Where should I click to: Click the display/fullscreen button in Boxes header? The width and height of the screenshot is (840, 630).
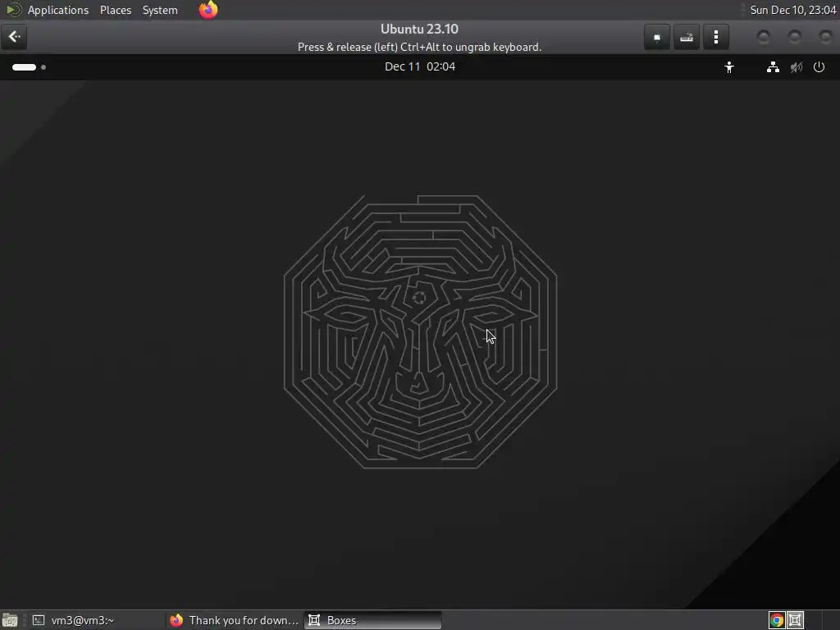pyautogui.click(x=657, y=37)
